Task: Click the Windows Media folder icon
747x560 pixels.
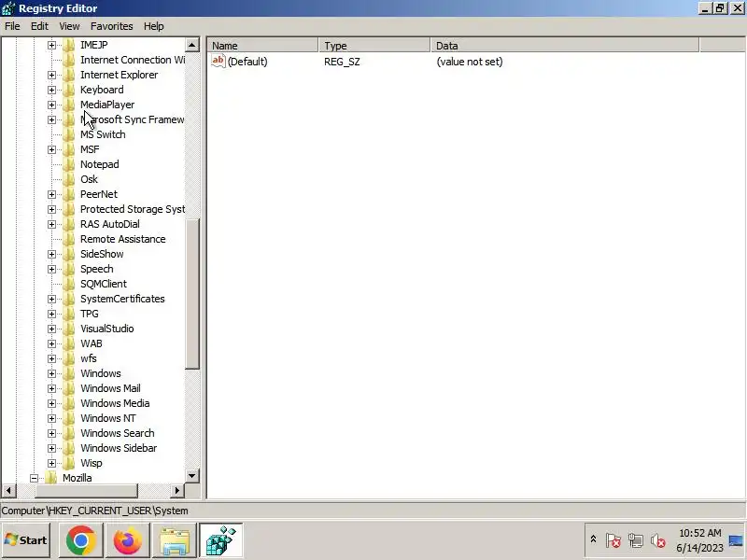Action: point(69,403)
